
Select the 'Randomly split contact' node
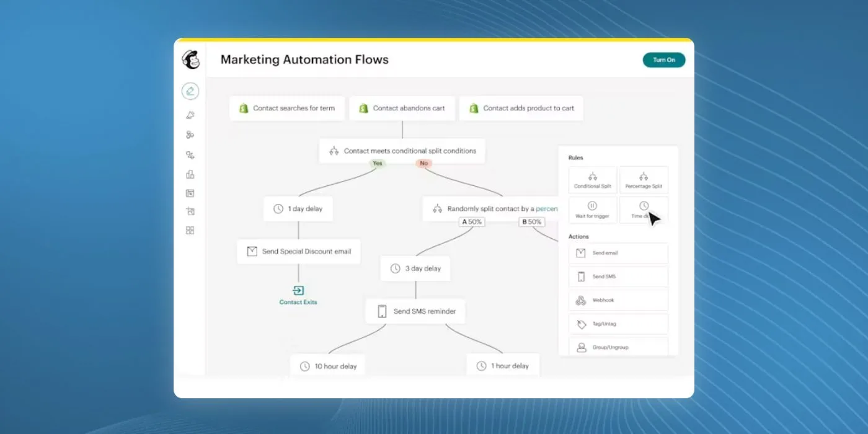pyautogui.click(x=490, y=209)
